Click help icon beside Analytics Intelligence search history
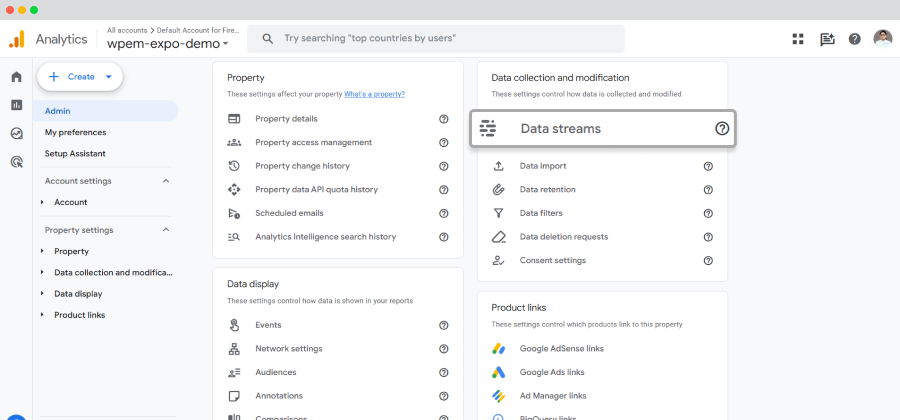The width and height of the screenshot is (900, 420). [x=444, y=237]
